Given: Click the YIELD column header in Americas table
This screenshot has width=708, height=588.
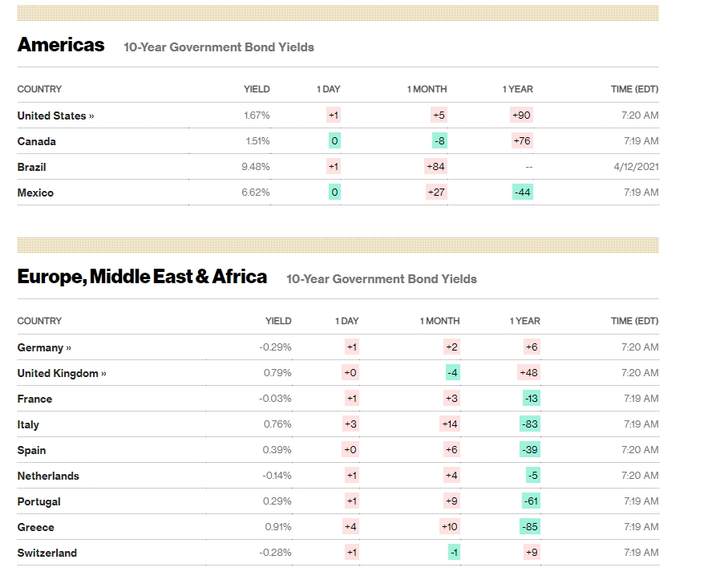Looking at the screenshot, I should (x=257, y=89).
